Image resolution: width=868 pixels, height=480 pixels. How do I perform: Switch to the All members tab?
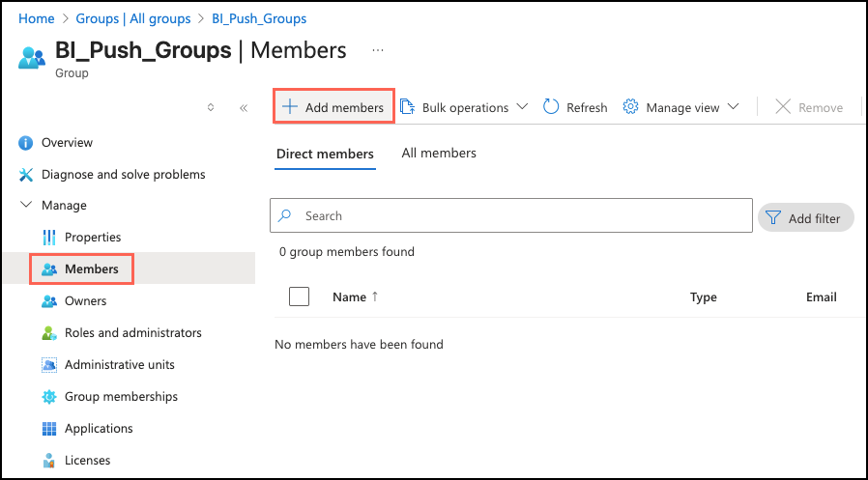(x=439, y=154)
